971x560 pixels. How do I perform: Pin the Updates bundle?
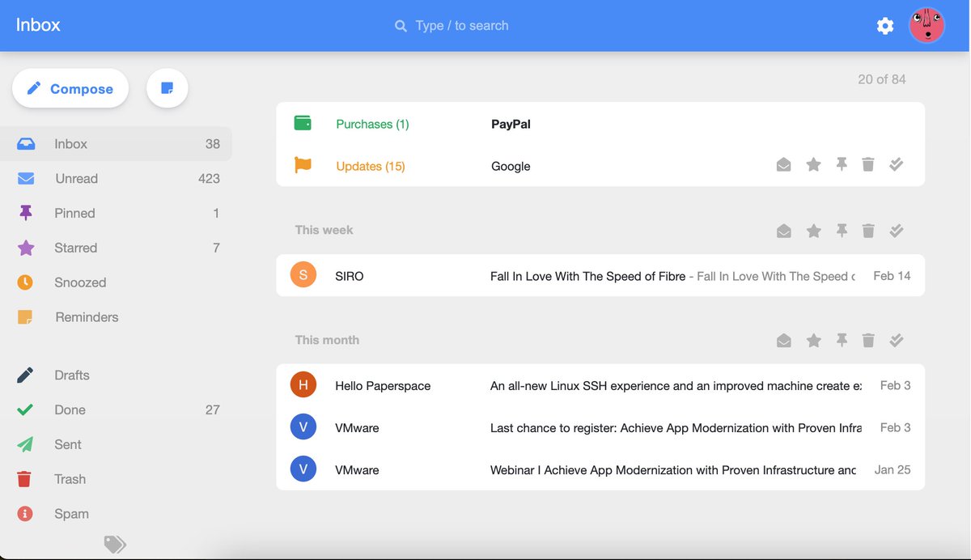click(842, 165)
